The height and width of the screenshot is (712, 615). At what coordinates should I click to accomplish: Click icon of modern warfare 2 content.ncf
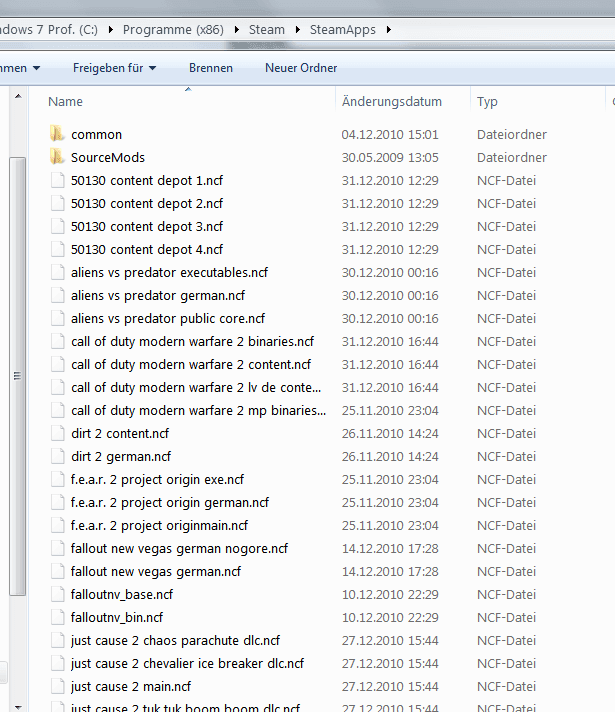(57, 364)
